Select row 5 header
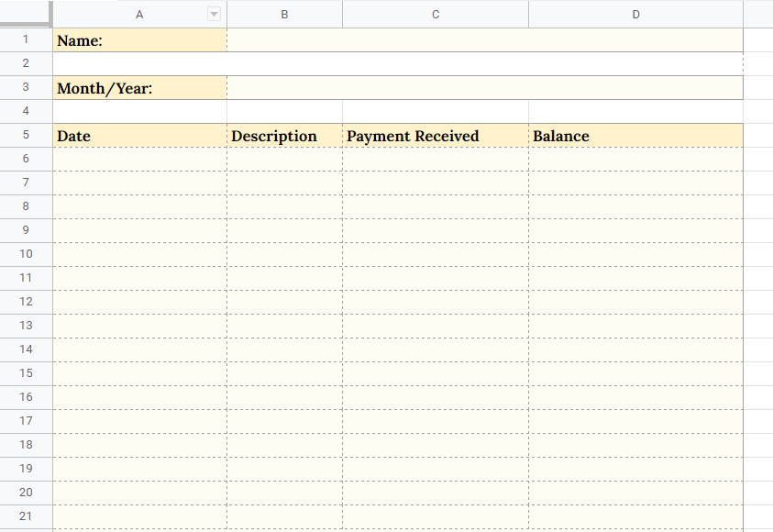Viewport: 773px width, 532px height. [26, 135]
